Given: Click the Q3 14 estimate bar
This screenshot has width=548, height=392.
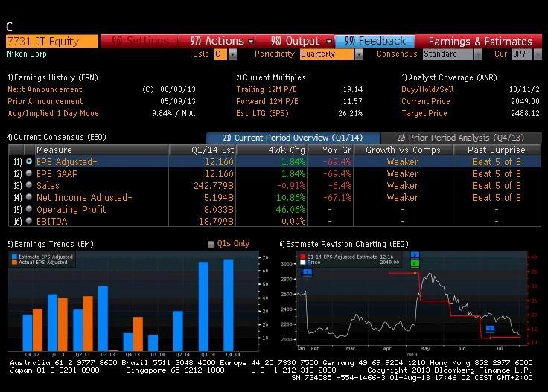Looking at the screenshot, I should click(x=203, y=306).
